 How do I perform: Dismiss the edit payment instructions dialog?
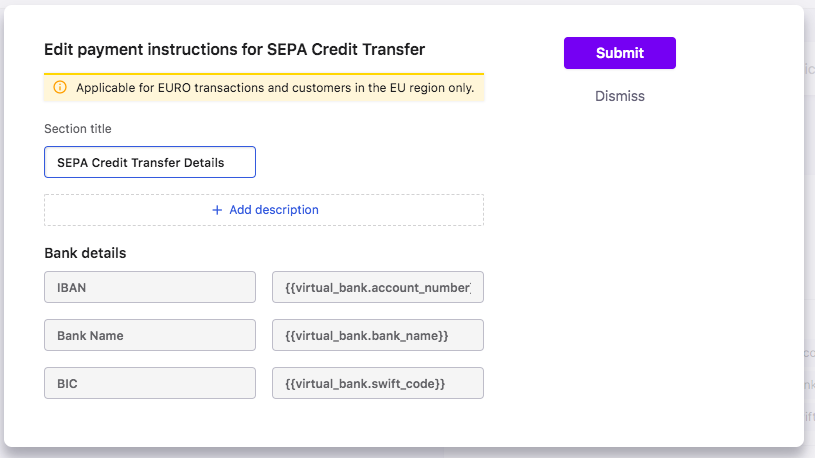(620, 96)
